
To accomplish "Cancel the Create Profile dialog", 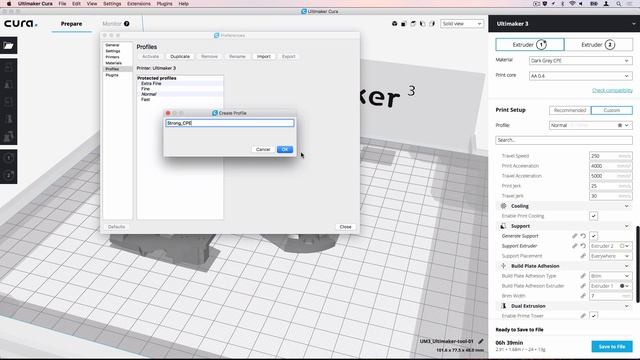I will (x=263, y=149).
